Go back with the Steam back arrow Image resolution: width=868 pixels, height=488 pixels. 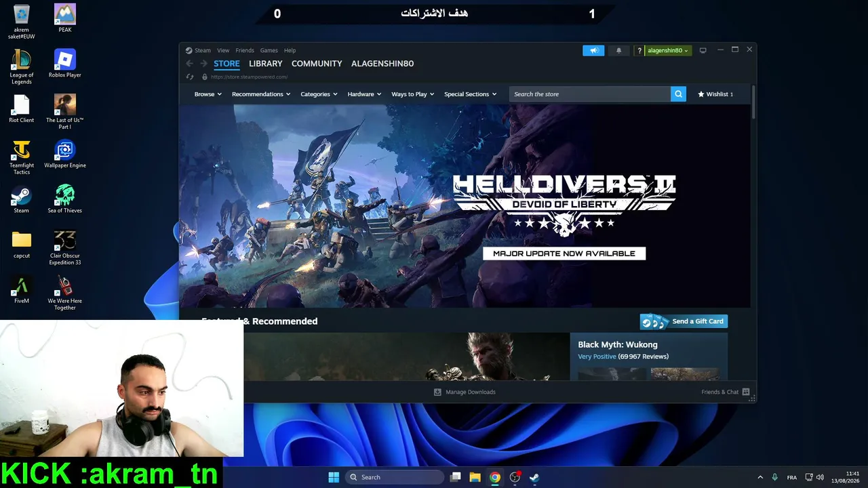pyautogui.click(x=190, y=64)
